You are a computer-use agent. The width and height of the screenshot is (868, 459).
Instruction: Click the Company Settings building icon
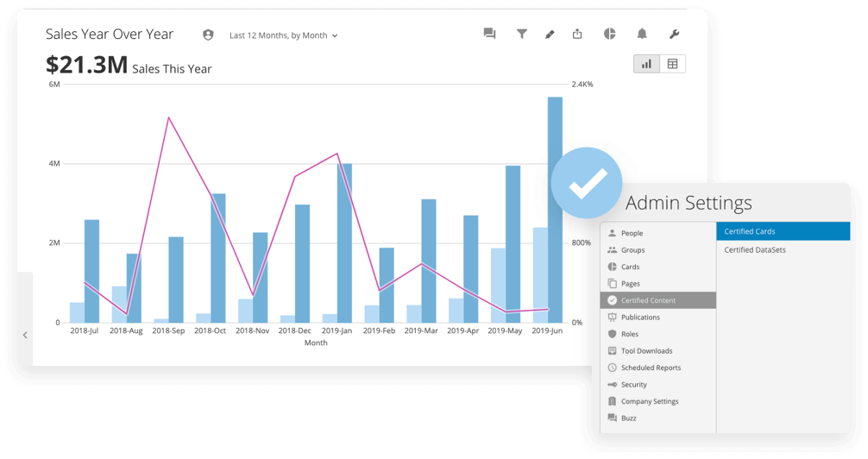point(613,401)
